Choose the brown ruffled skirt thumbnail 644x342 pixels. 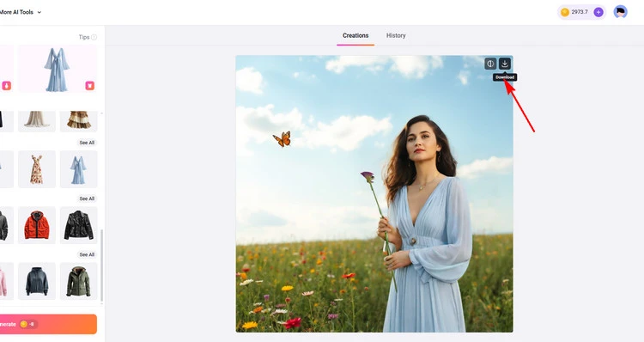[x=79, y=121]
